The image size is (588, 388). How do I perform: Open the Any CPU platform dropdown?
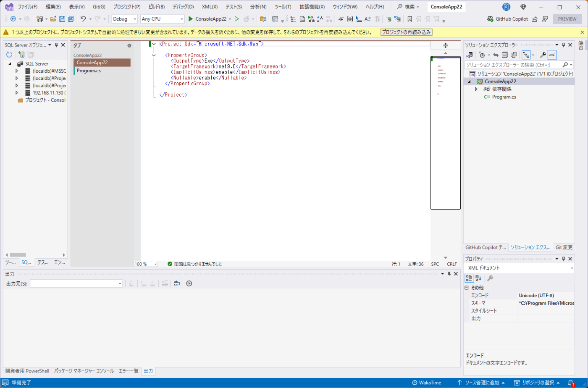163,19
